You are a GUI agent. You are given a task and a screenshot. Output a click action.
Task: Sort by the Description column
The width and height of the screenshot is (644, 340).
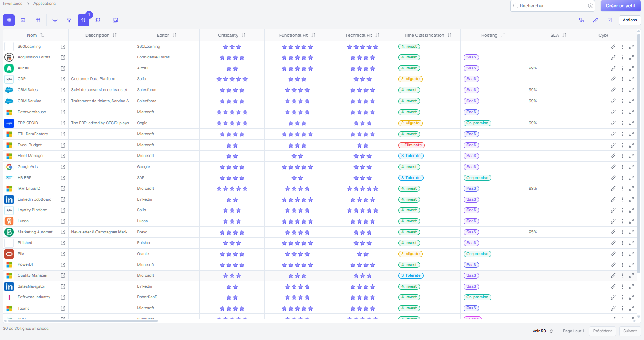tap(115, 35)
